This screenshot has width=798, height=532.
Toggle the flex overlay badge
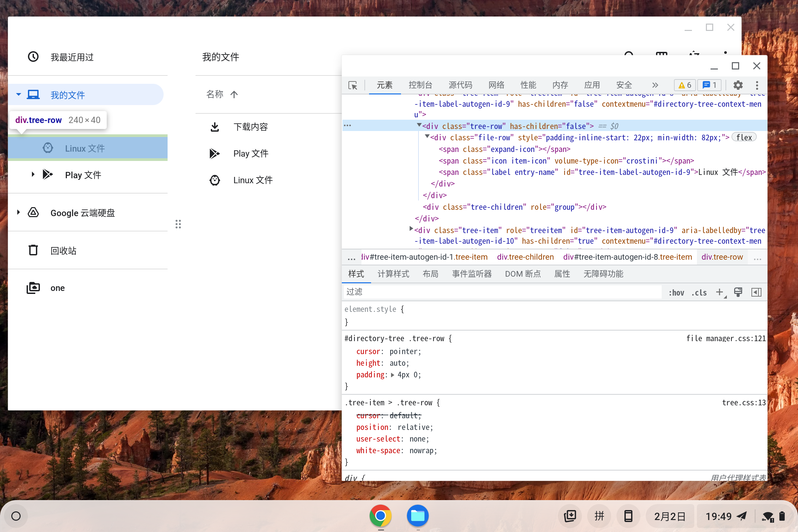(744, 137)
